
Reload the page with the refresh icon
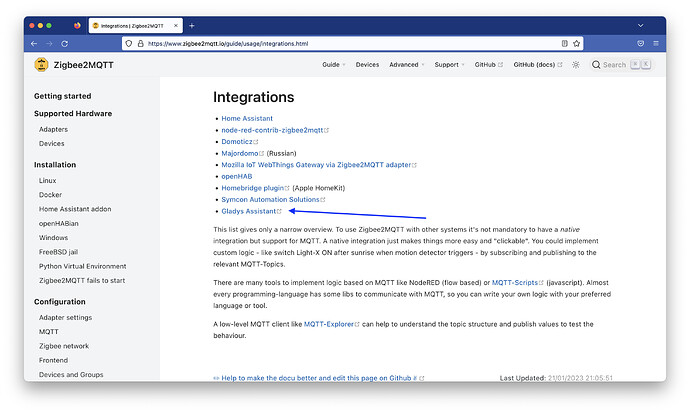pyautogui.click(x=65, y=44)
